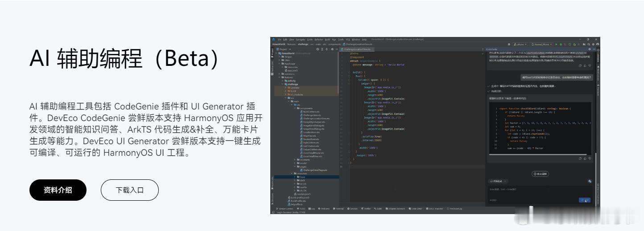Select build-profile.json5 at project root
Screen dimensions: 644x231
coord(299,198)
